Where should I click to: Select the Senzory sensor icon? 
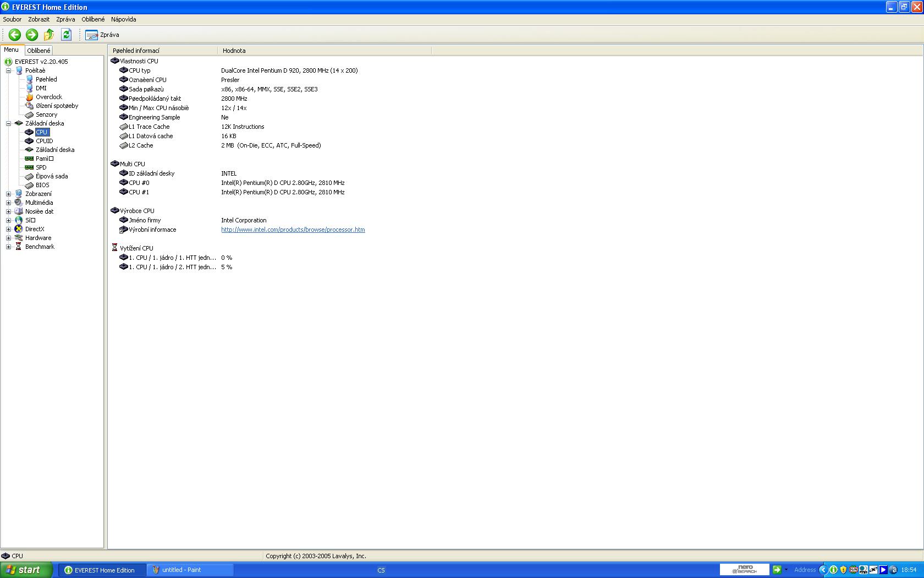click(x=30, y=114)
